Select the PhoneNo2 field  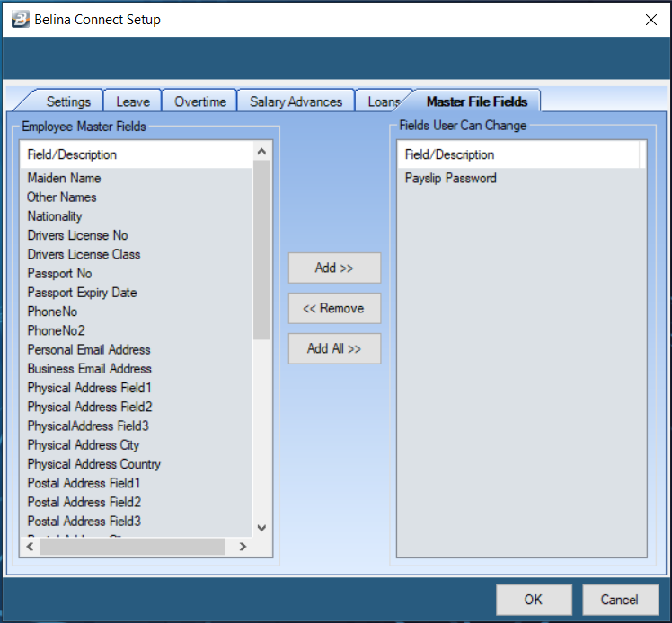56,330
